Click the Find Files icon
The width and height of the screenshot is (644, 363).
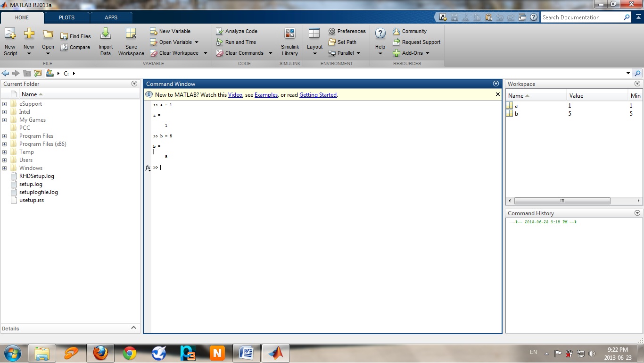[64, 36]
